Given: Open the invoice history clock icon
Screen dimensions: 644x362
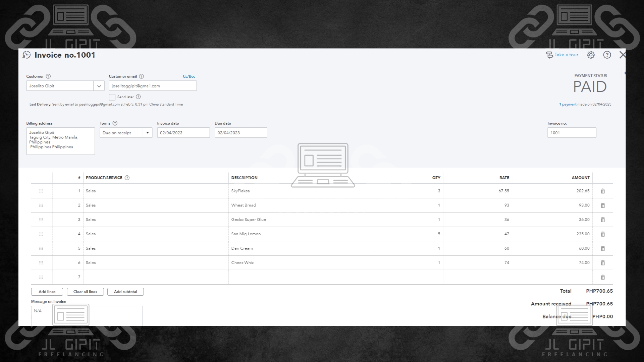Looking at the screenshot, I should (x=26, y=55).
